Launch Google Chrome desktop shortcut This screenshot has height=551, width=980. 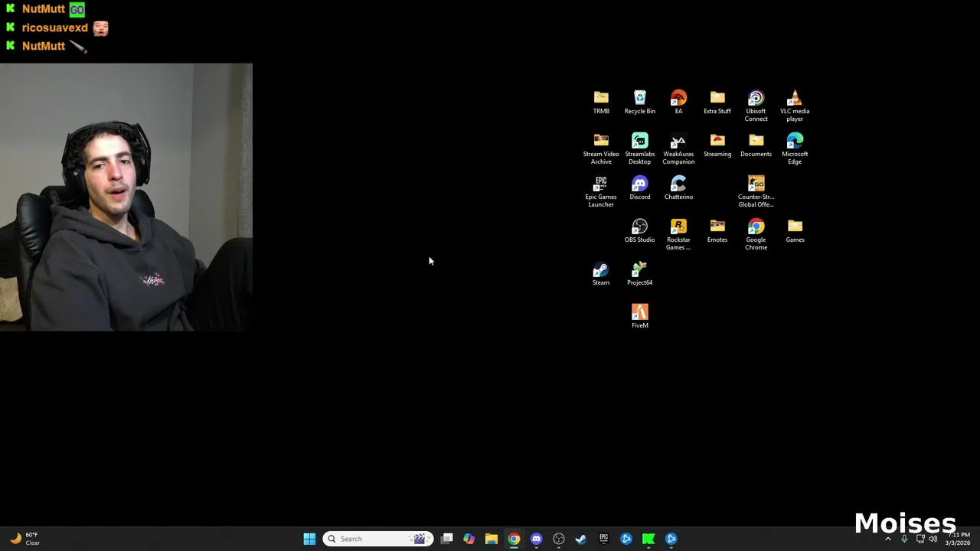tap(756, 234)
